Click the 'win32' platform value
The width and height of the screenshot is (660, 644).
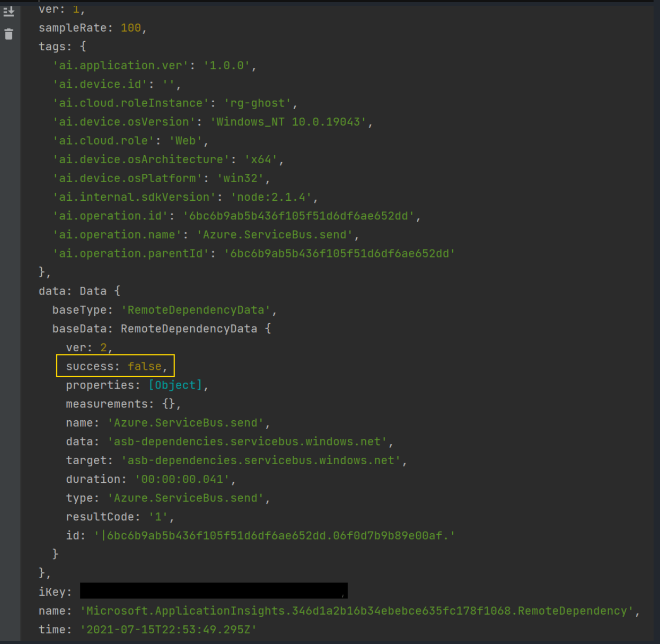pyautogui.click(x=241, y=178)
